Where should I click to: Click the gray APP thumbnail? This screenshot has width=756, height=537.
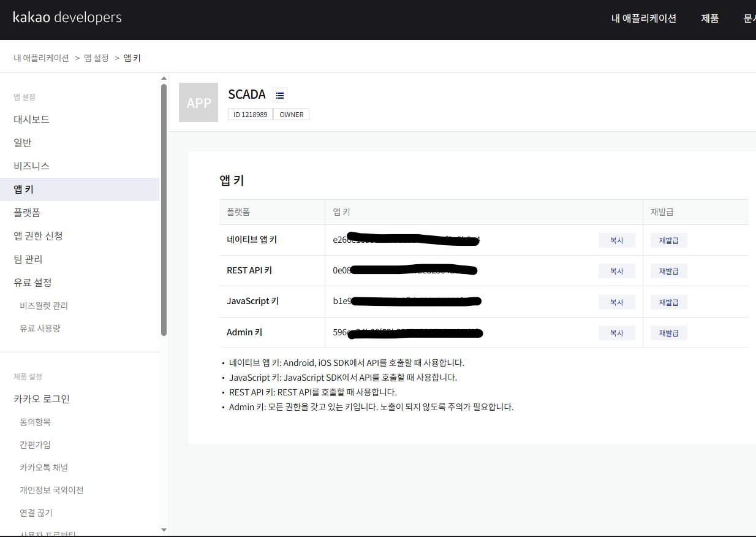tap(198, 102)
